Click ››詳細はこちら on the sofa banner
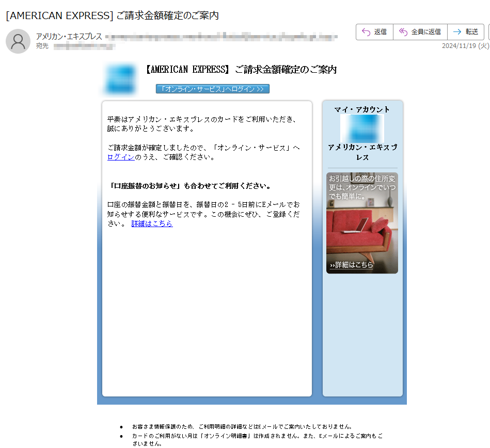Viewport: 490px width, 448px height. [x=352, y=265]
